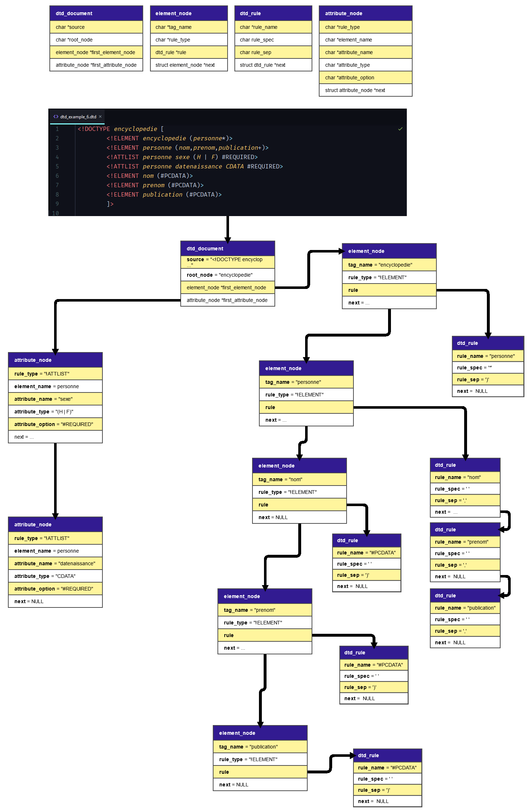Click the '<!ATTLIST personne sexe (H | F)' line
528x812 pixels.
pos(182,157)
